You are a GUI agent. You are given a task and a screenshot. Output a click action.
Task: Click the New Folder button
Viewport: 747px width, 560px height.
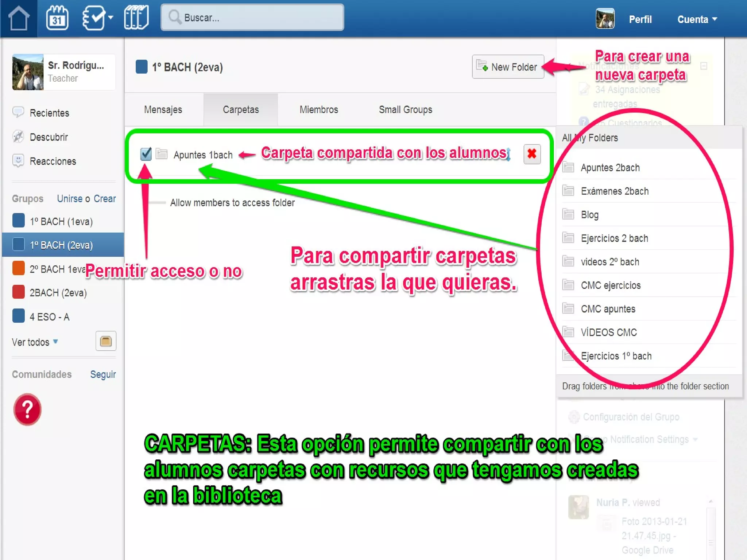click(x=508, y=67)
